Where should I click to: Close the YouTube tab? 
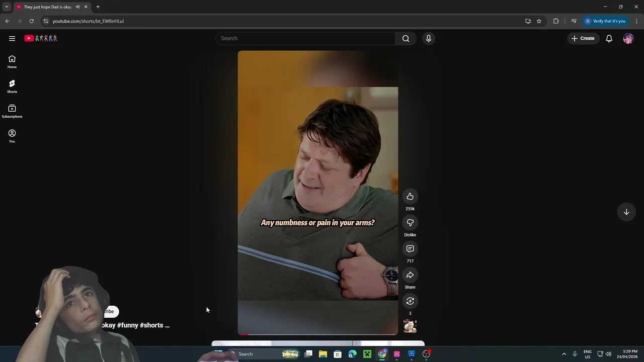(x=86, y=7)
